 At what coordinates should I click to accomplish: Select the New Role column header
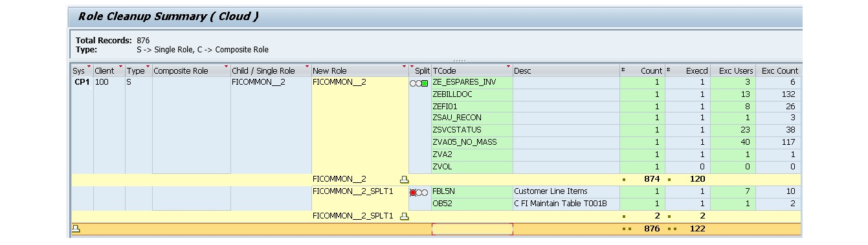[x=360, y=70]
